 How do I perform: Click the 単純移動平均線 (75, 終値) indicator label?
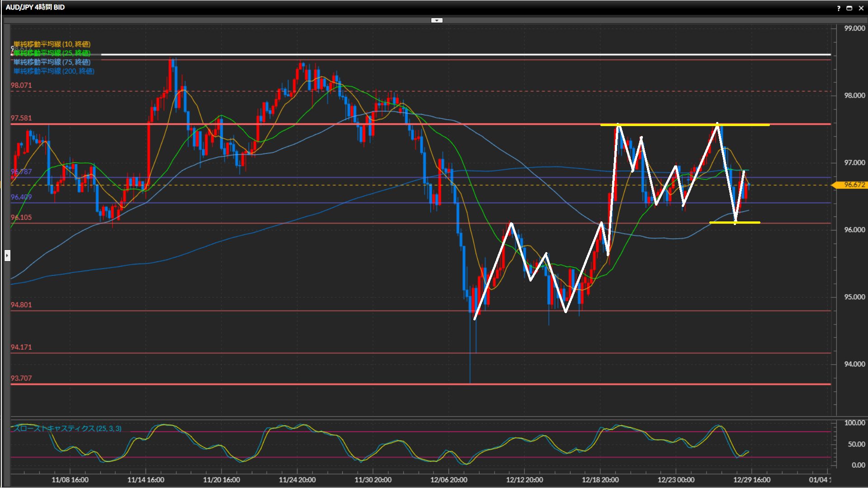tap(52, 62)
